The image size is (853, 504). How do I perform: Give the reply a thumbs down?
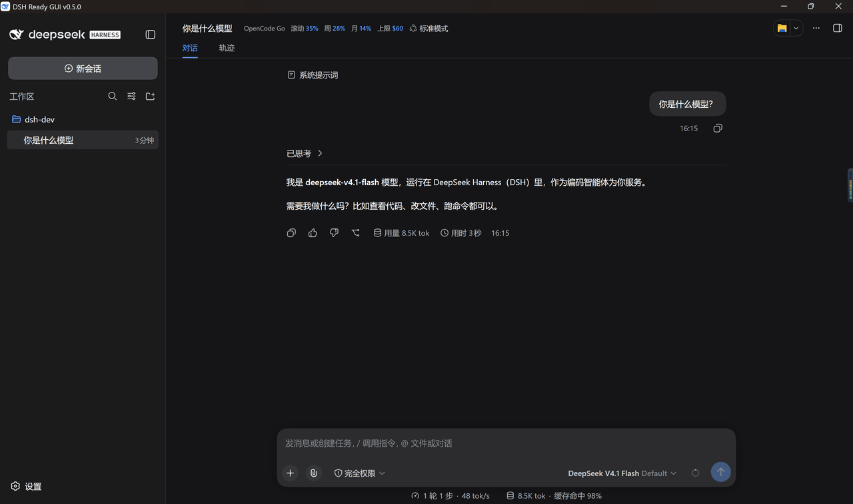coord(334,233)
